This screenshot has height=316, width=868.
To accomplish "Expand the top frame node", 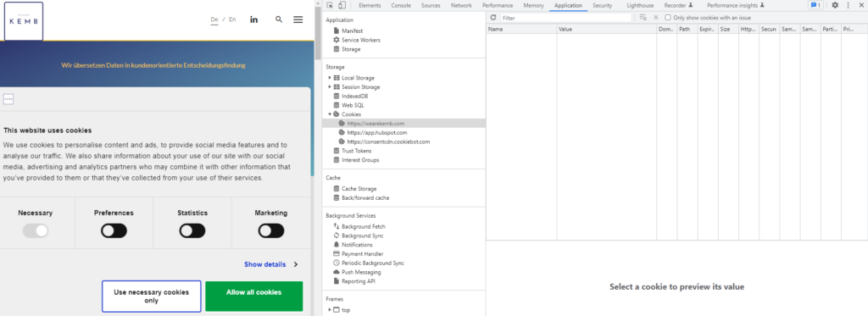I will 330,310.
